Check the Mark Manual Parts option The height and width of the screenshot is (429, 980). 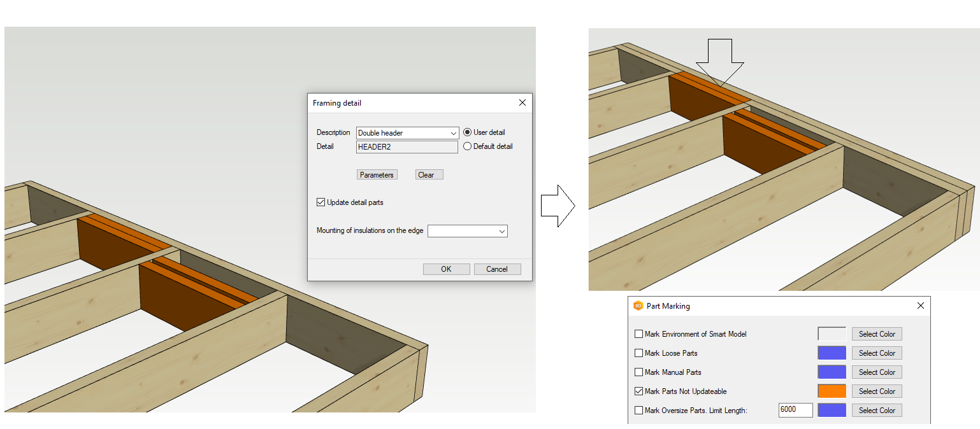[x=638, y=372]
